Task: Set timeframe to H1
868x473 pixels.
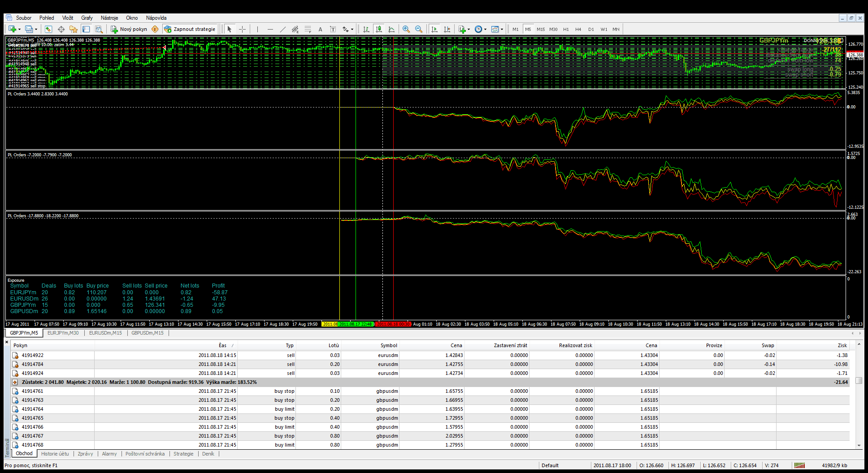Action: point(566,29)
